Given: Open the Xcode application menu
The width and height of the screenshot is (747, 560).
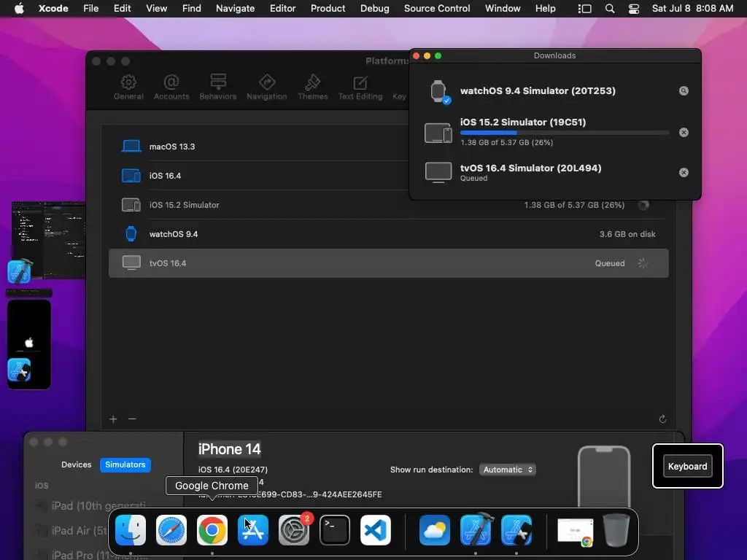Looking at the screenshot, I should (53, 9).
